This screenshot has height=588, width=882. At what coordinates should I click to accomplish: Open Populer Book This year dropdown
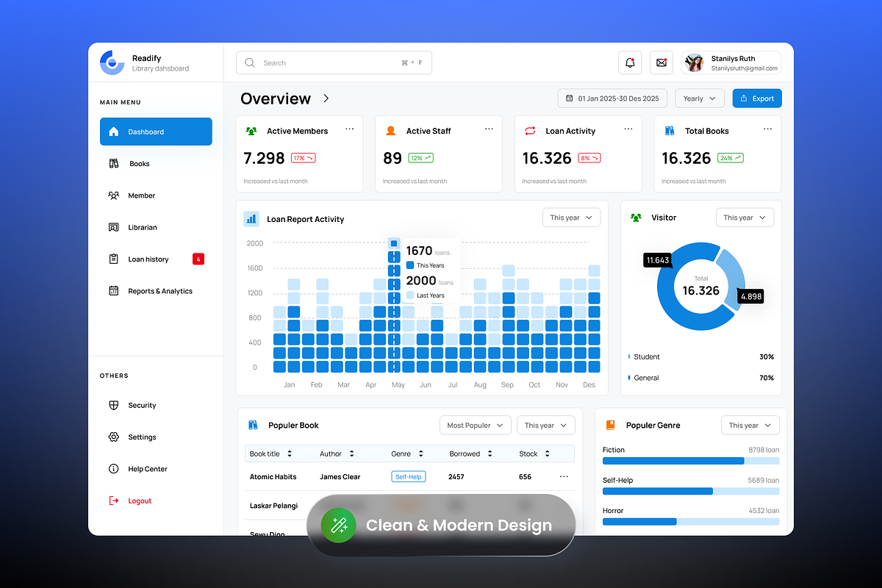click(x=545, y=425)
